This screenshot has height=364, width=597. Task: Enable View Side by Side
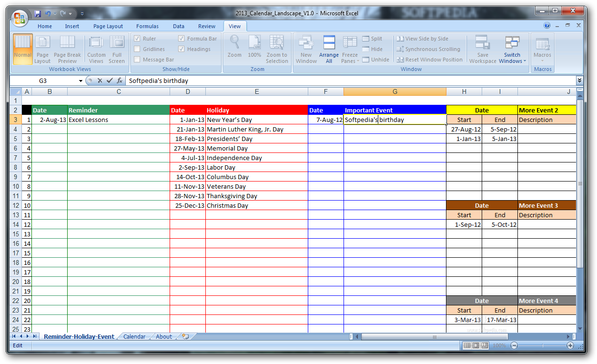tap(423, 39)
